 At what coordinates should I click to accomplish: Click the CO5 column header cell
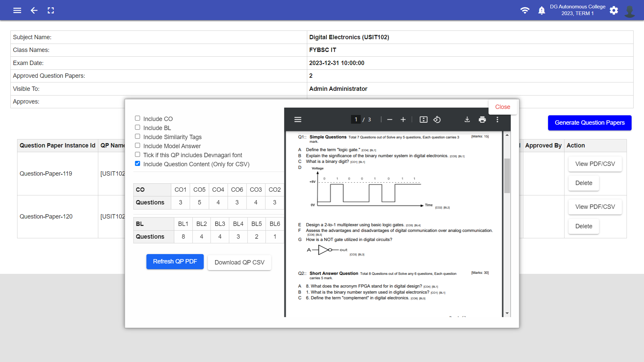tap(199, 190)
